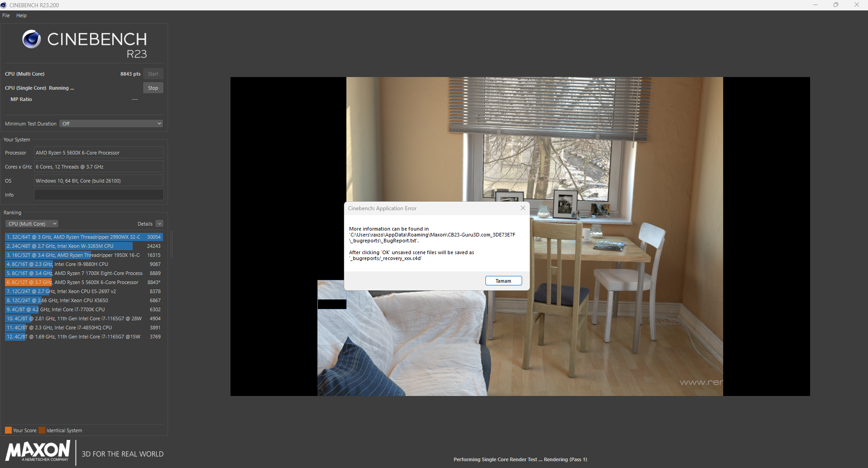Click the Cinebench: Application Error dialog title
Screen dimensions: 868x468
(382, 208)
